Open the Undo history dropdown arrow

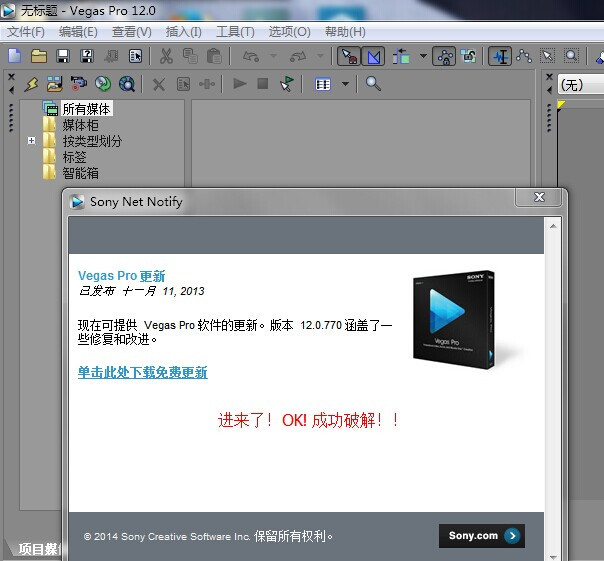coord(273,56)
